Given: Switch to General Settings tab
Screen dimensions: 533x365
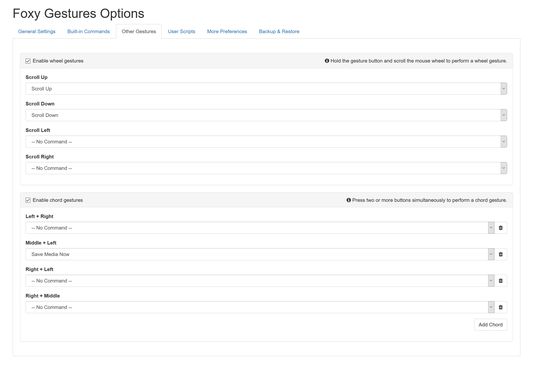Looking at the screenshot, I should pos(37,31).
